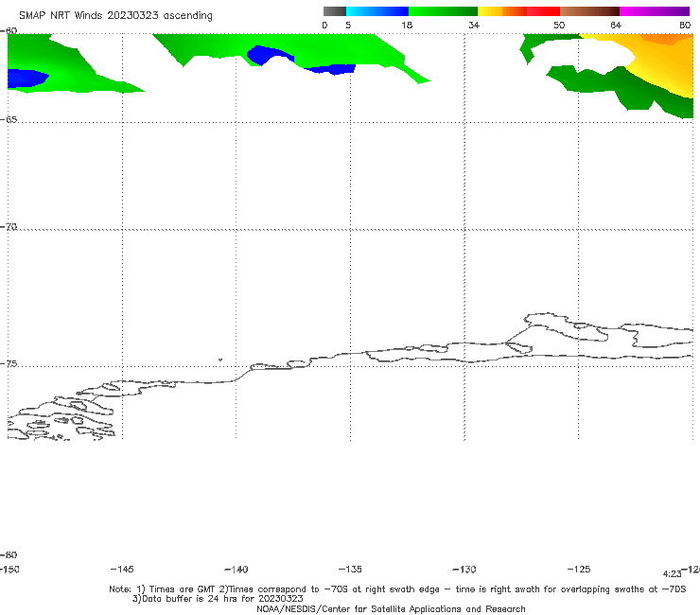Screen dimensions: 700x615
Task: Click the '-65' latitude label
Action: pyautogui.click(x=9, y=120)
